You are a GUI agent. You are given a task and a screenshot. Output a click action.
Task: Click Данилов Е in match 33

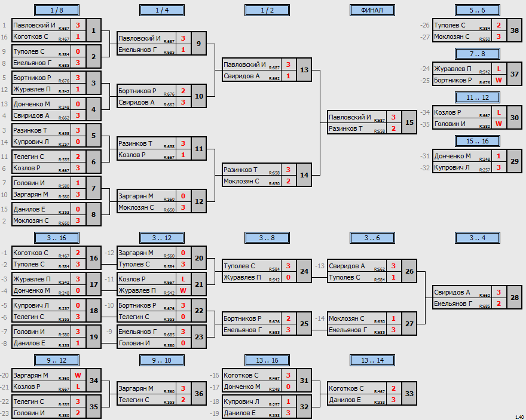345,400
